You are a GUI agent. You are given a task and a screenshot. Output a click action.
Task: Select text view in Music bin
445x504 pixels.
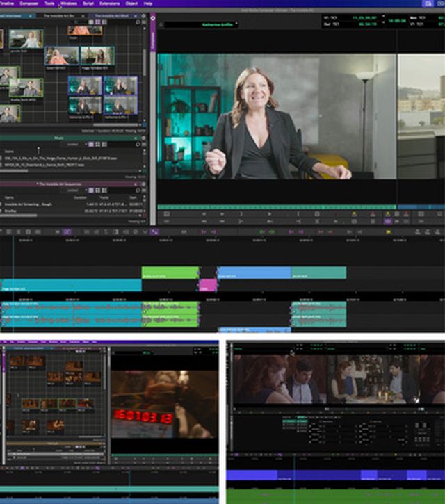pyautogui.click(x=91, y=145)
